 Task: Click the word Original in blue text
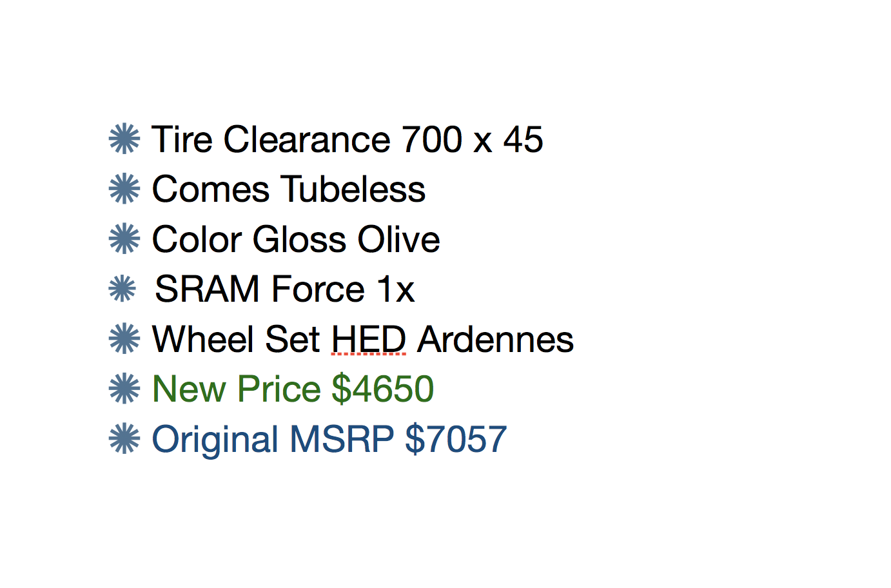coord(215,440)
